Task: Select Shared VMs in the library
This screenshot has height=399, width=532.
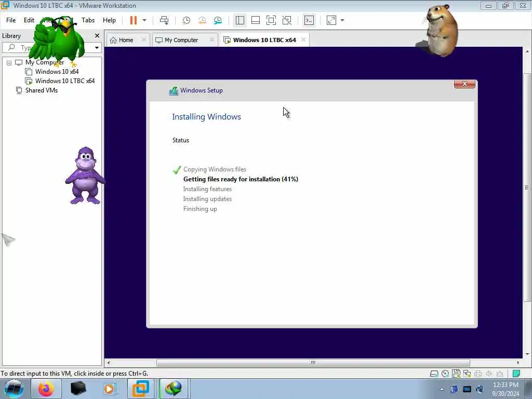Action: (x=42, y=90)
